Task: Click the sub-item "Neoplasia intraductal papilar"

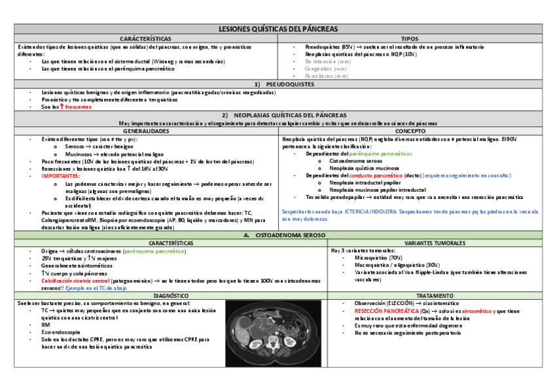Action: [365, 183]
